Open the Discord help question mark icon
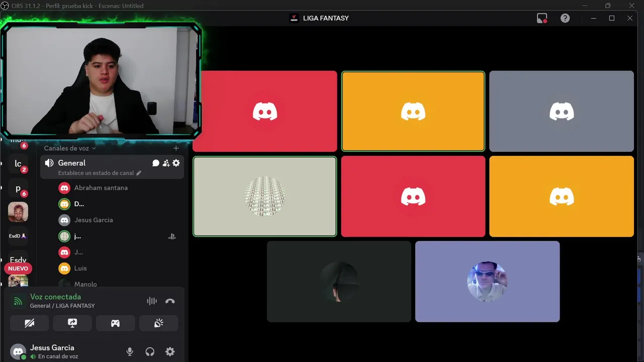 click(x=565, y=18)
